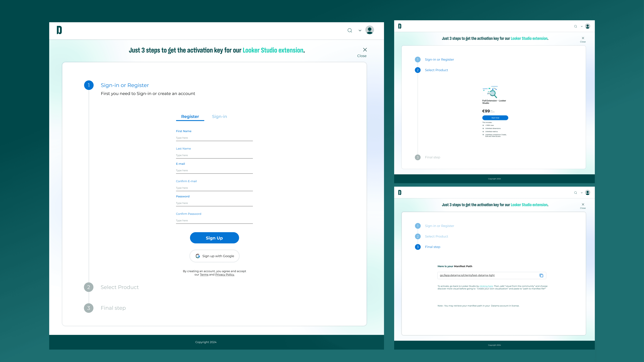Select step 1 circle on main page

(89, 85)
